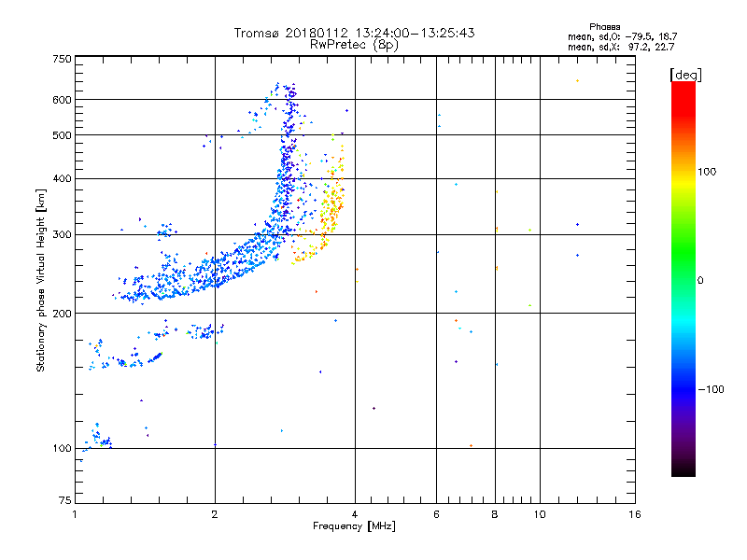This screenshot has width=747, height=560.
Task: Click the y-axis '750' tick label
Action: (62, 59)
